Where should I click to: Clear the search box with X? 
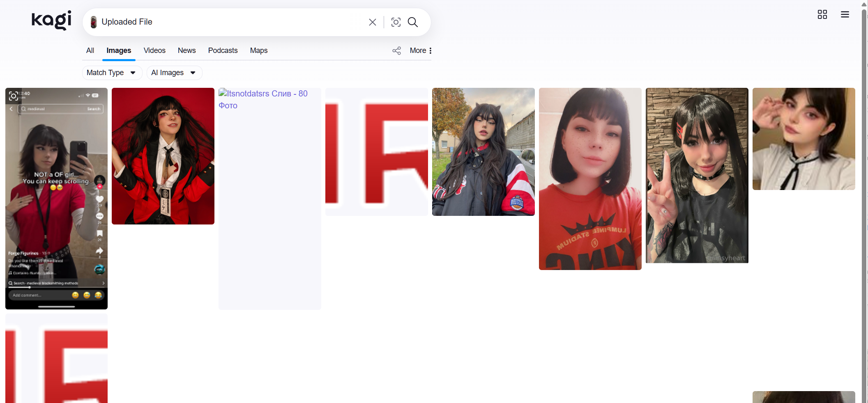372,22
